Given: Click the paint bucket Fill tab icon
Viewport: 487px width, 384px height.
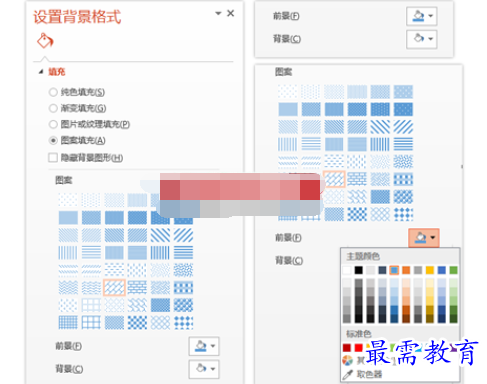Looking at the screenshot, I should 45,41.
